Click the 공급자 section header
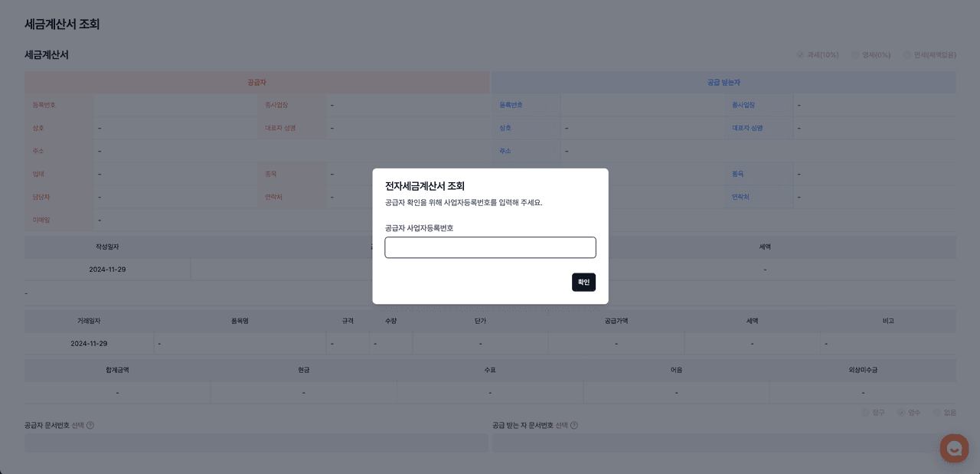The height and width of the screenshot is (474, 980). tap(256, 82)
